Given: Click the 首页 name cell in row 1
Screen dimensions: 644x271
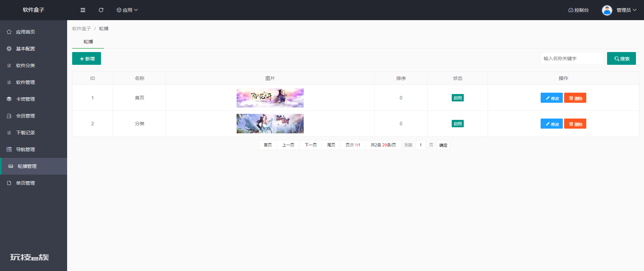Looking at the screenshot, I should click(140, 98).
